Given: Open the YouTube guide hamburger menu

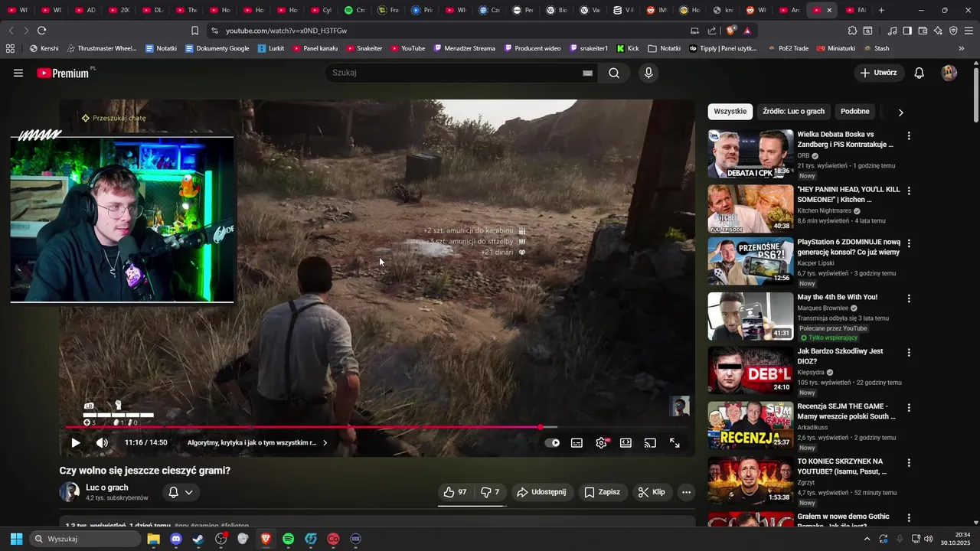Looking at the screenshot, I should click(18, 73).
